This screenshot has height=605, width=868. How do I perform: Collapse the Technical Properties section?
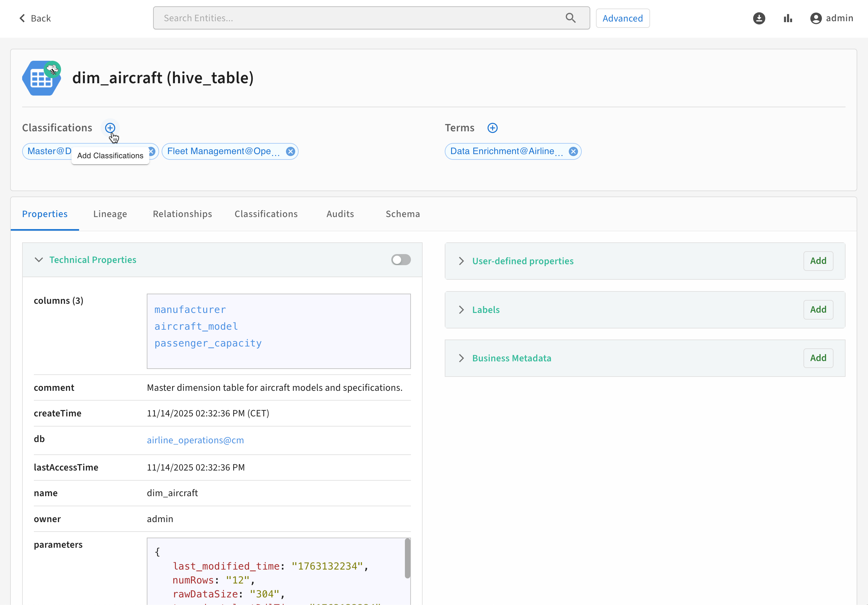point(39,260)
